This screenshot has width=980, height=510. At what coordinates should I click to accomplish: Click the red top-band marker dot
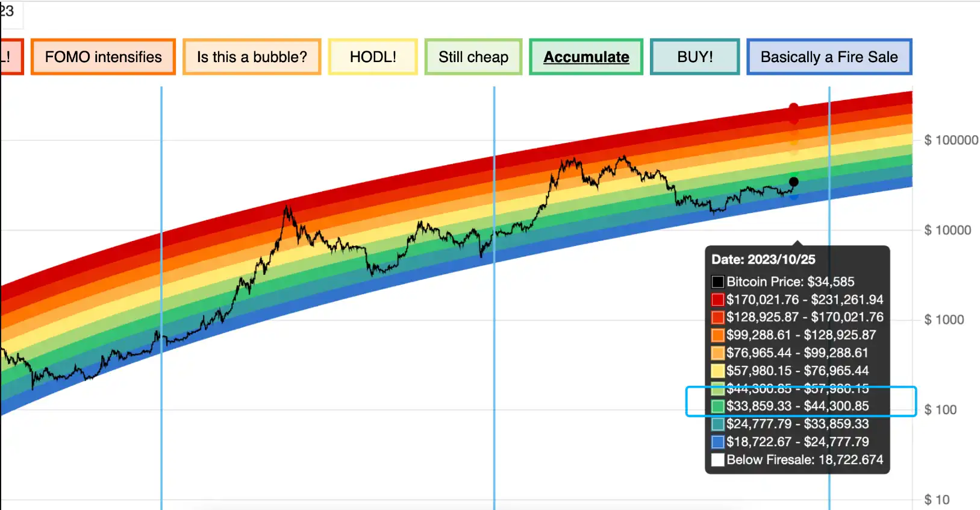coord(794,108)
